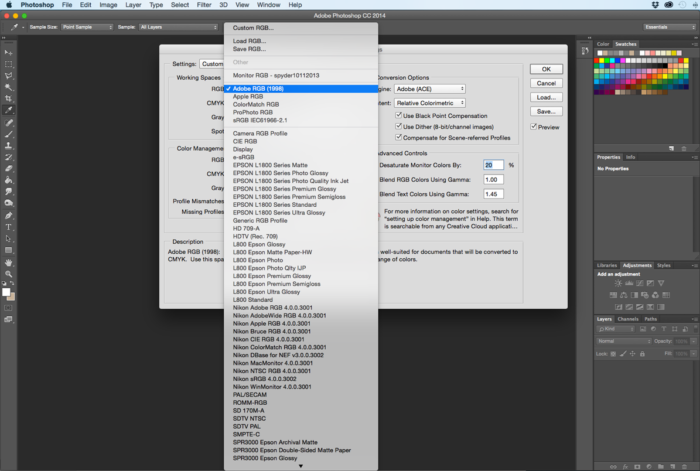Select the Crop tool
700x471 pixels.
[8, 99]
